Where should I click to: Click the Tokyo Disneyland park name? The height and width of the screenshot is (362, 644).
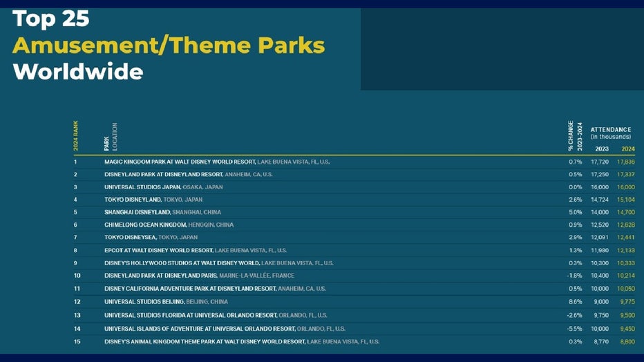coord(133,200)
